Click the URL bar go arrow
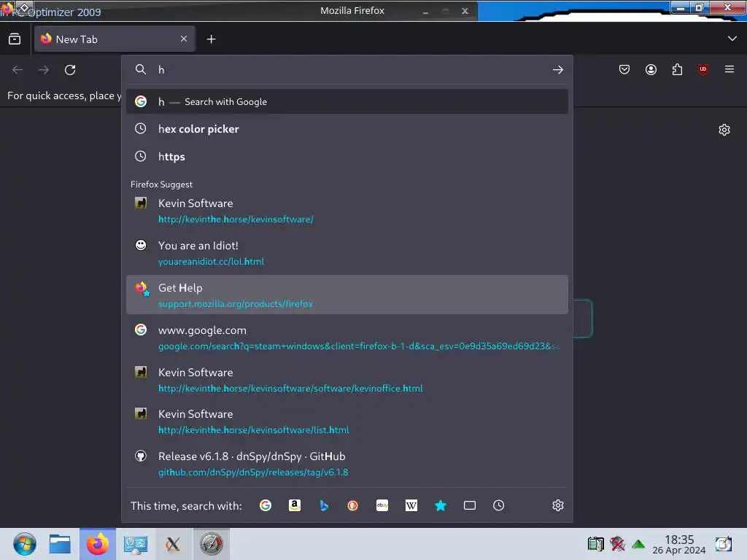Viewport: 747px width, 560px height. pyautogui.click(x=558, y=70)
